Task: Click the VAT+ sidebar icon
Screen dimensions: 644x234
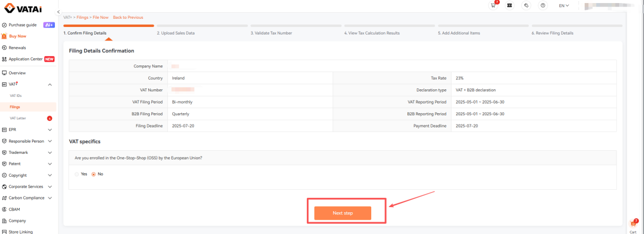Action: point(4,84)
